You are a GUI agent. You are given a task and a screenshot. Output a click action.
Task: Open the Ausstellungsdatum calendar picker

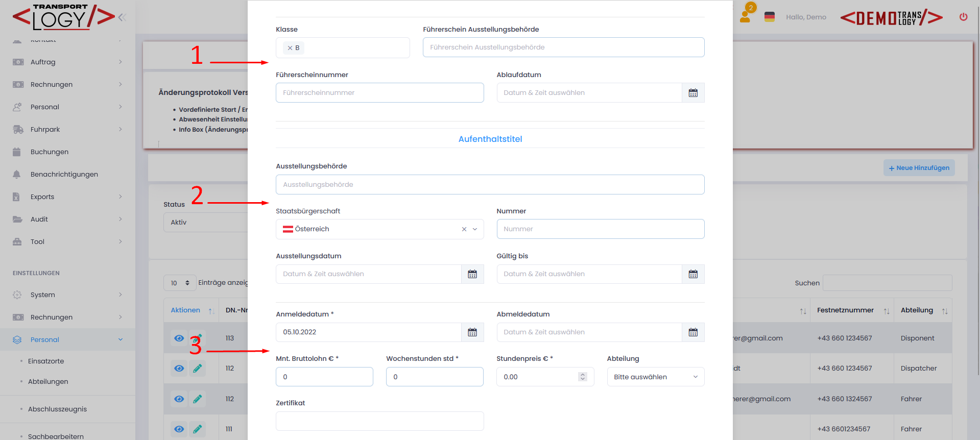coord(472,274)
